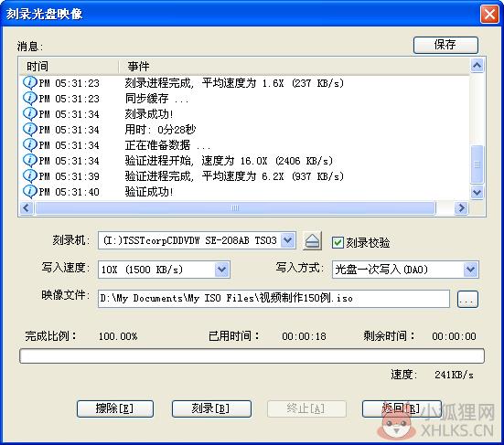Click message list scroll down arrow
The image size is (504, 445).
click(x=477, y=192)
